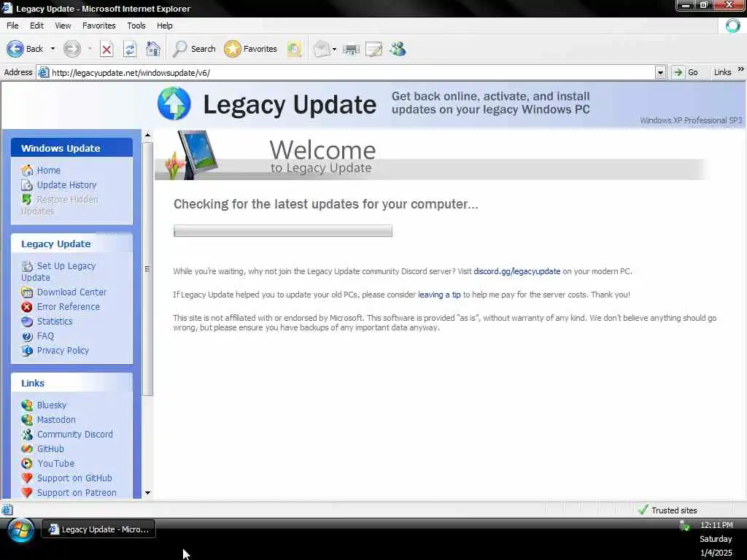Expand the address bar dropdown
Viewport: 747px width, 560px height.
pyautogui.click(x=660, y=73)
